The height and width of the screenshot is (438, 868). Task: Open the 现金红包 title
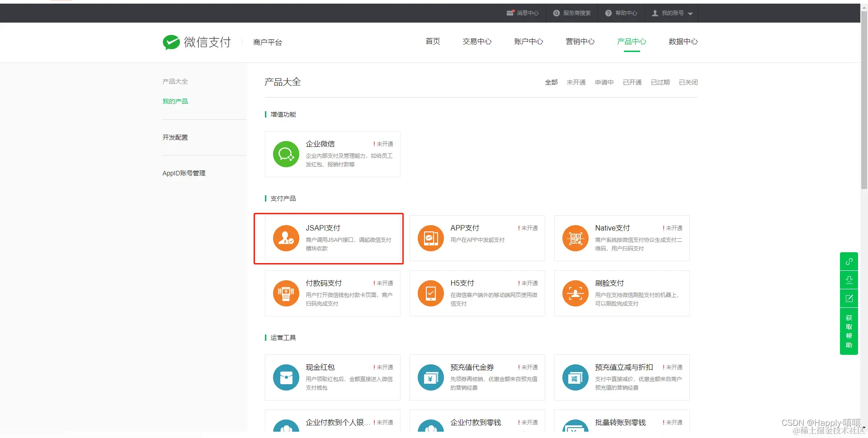[x=320, y=367]
